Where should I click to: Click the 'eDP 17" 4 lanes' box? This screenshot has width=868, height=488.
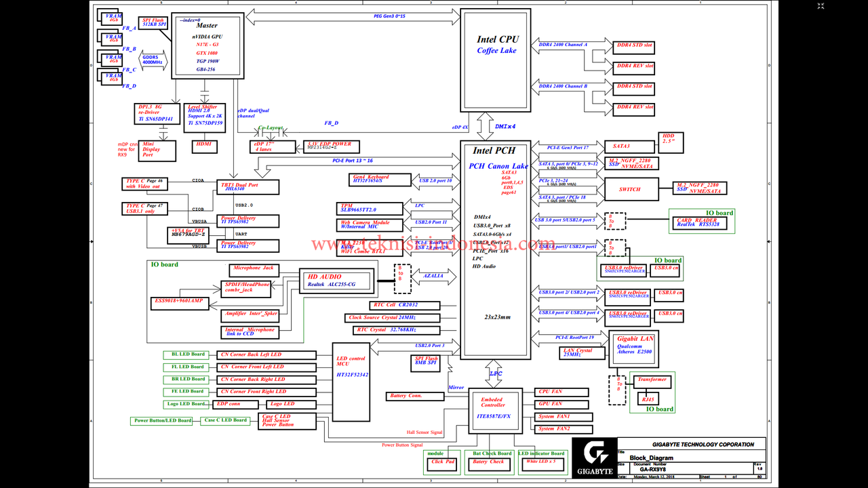coord(273,146)
